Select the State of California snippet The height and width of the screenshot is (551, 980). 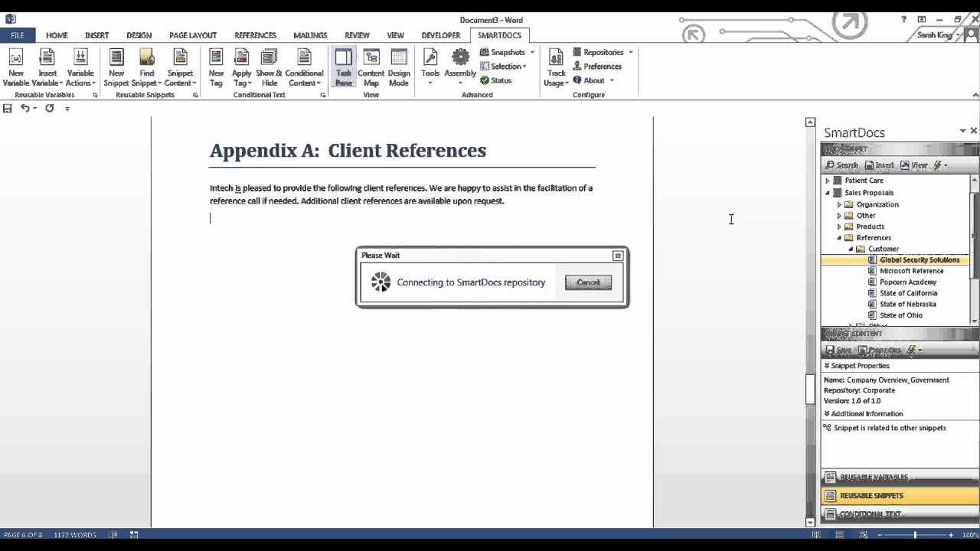[908, 293]
